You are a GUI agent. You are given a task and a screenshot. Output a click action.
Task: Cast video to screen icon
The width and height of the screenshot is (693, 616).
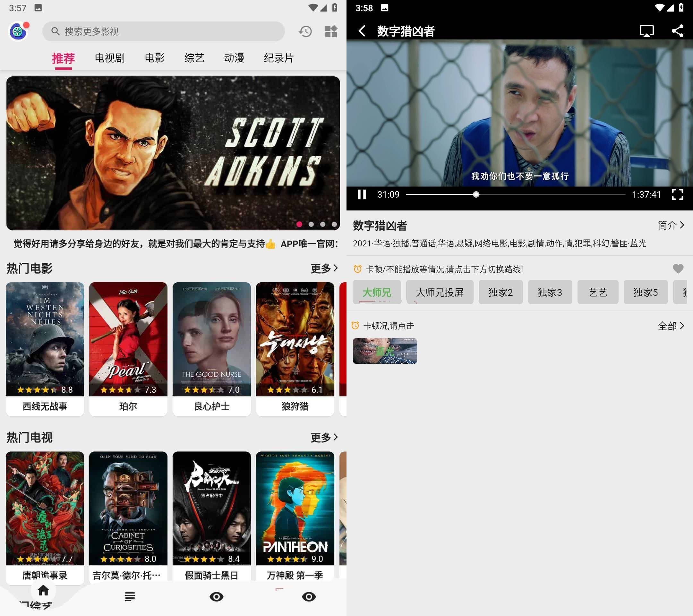click(x=646, y=31)
